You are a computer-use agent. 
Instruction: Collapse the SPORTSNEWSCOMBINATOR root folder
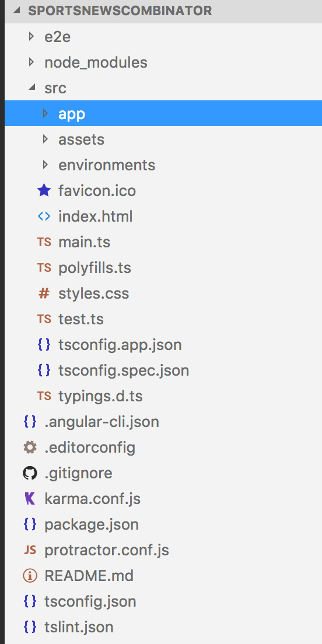click(x=17, y=10)
